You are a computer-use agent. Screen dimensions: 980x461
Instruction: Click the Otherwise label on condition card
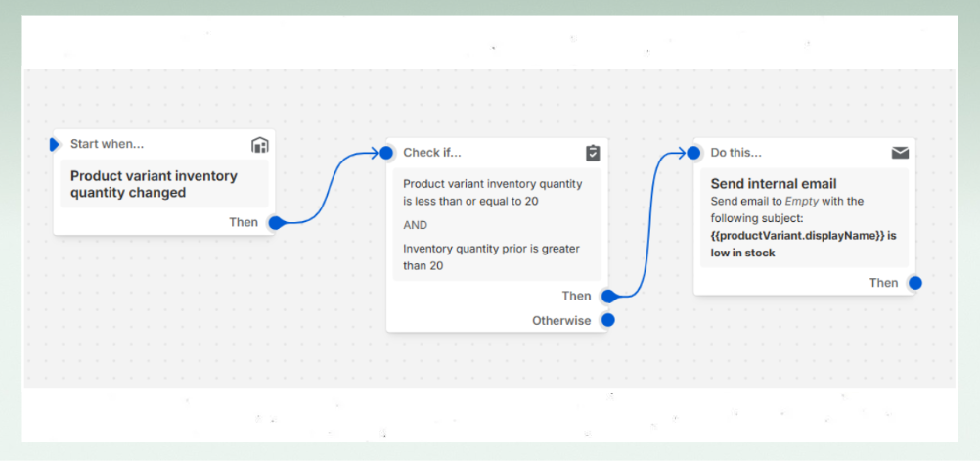coord(561,320)
